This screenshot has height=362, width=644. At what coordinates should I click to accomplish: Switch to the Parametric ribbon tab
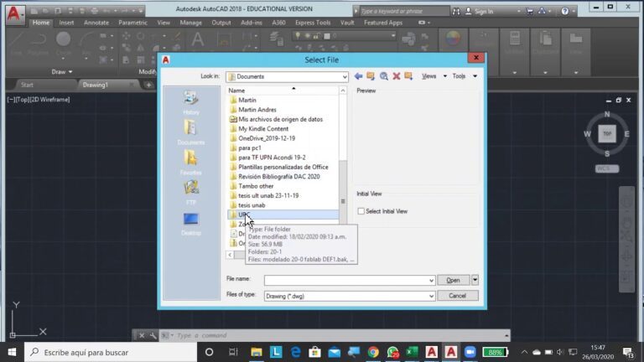tap(132, 23)
